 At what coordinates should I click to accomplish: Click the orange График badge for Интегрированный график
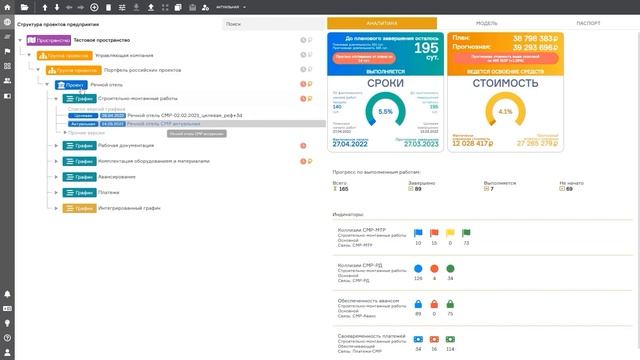79,208
